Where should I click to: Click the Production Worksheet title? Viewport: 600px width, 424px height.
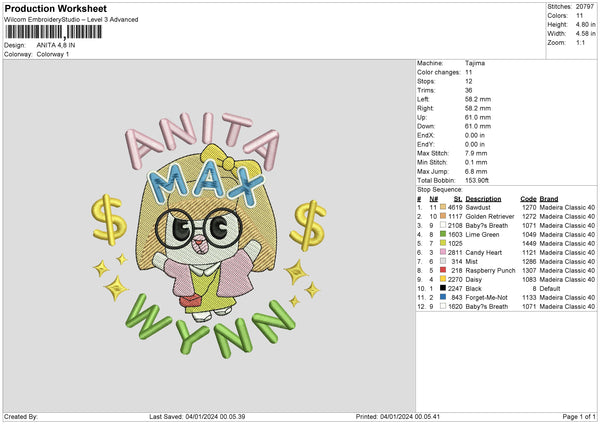55,8
